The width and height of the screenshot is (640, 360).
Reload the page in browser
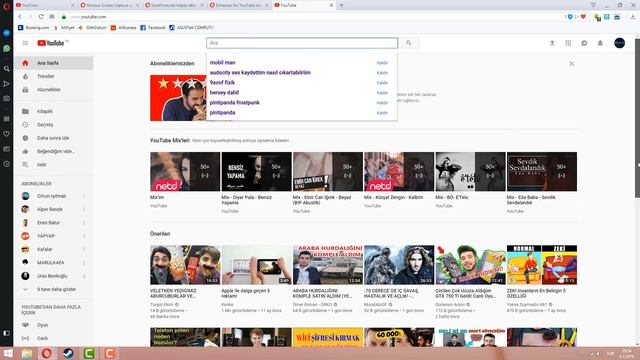pyautogui.click(x=41, y=17)
